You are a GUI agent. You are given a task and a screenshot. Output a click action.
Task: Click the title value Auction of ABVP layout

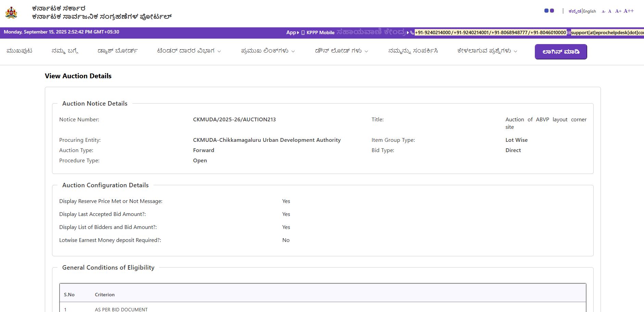pyautogui.click(x=546, y=123)
